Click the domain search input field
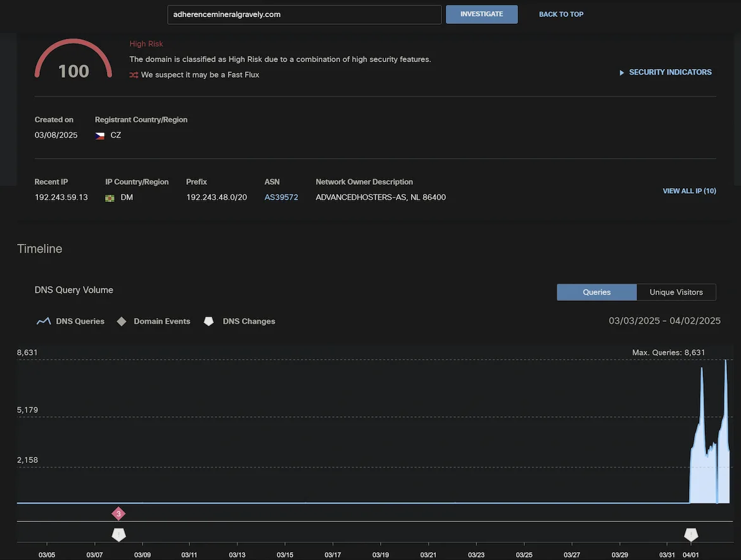Viewport: 741px width, 560px height. [304, 14]
